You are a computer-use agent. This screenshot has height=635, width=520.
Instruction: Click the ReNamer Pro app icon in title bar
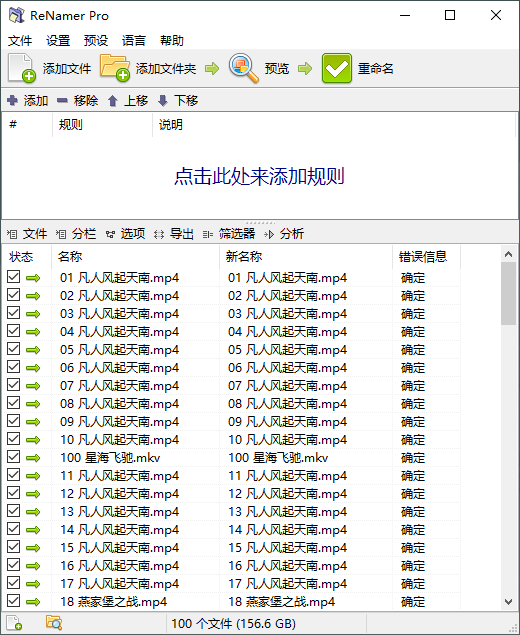click(x=17, y=15)
